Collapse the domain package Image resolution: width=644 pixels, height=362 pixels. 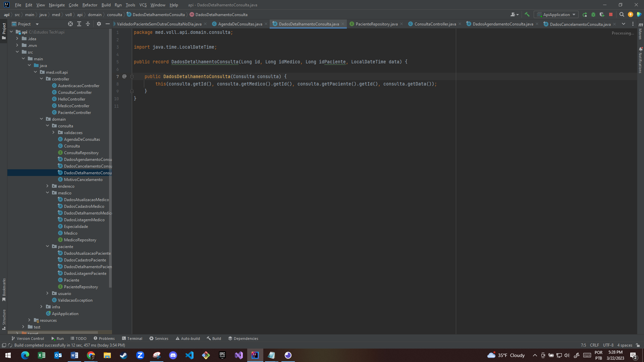(42, 119)
